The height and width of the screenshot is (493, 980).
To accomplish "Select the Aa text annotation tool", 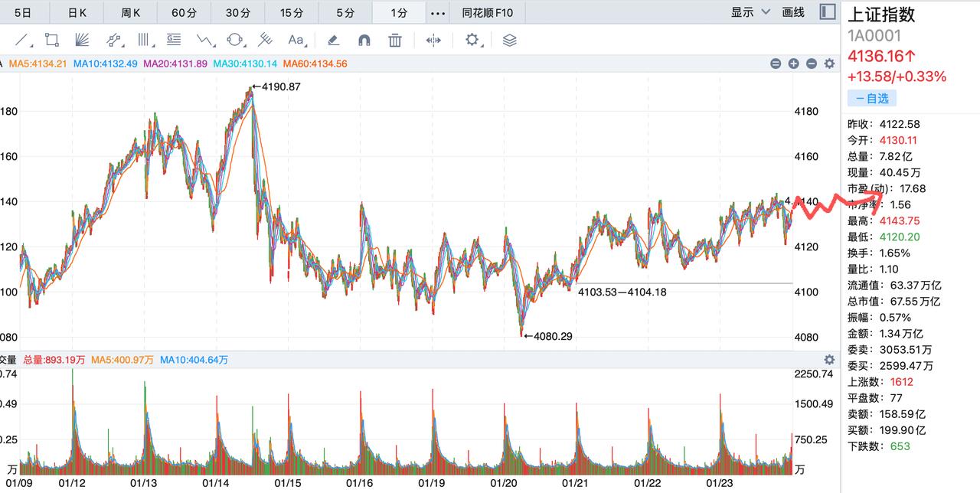I will (x=296, y=40).
